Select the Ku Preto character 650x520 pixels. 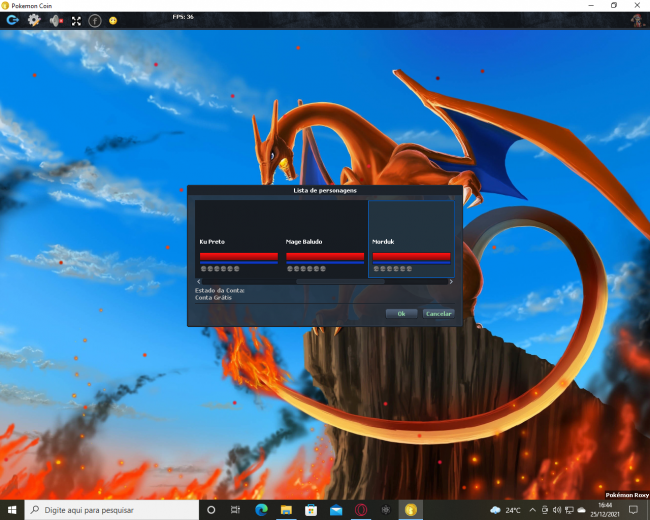click(x=238, y=238)
